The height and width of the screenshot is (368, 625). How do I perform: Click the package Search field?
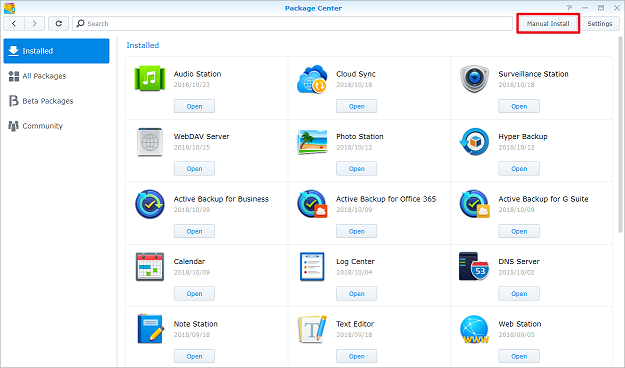click(x=292, y=24)
